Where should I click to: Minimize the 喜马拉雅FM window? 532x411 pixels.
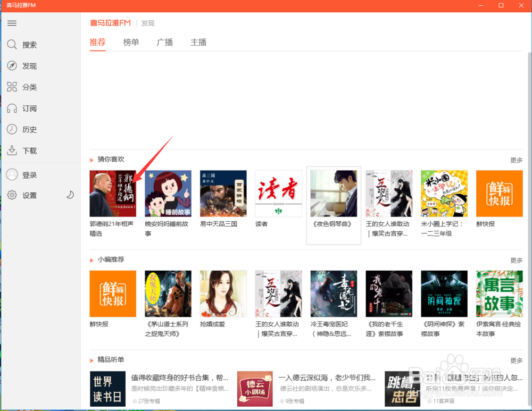[480, 5]
